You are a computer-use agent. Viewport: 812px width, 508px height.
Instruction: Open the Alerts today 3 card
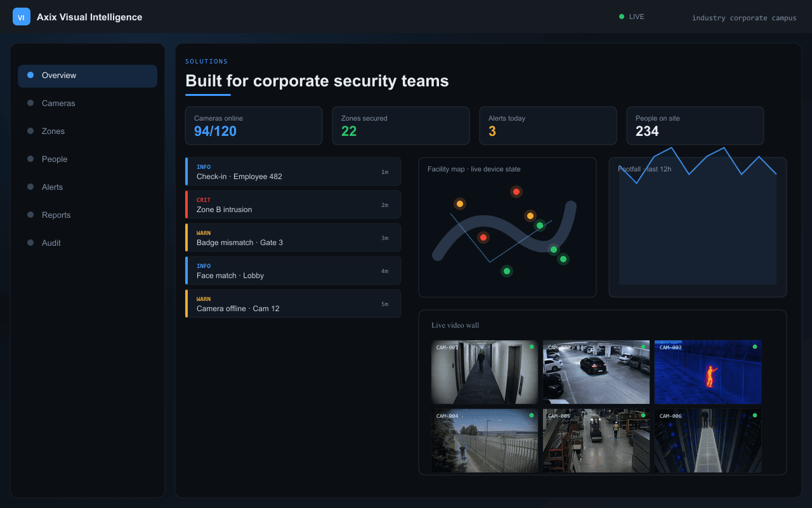pos(548,126)
